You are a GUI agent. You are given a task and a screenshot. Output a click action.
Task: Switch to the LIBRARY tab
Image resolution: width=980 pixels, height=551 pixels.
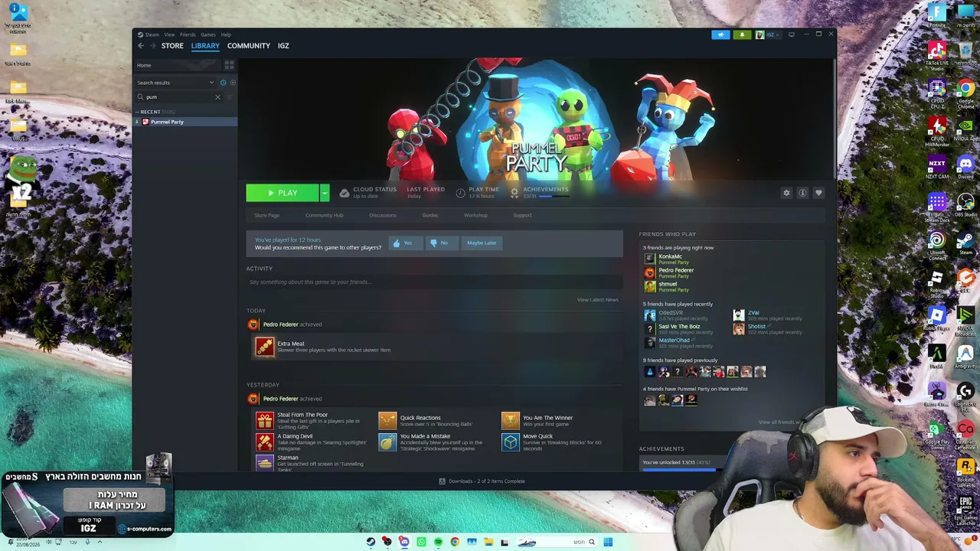point(205,46)
